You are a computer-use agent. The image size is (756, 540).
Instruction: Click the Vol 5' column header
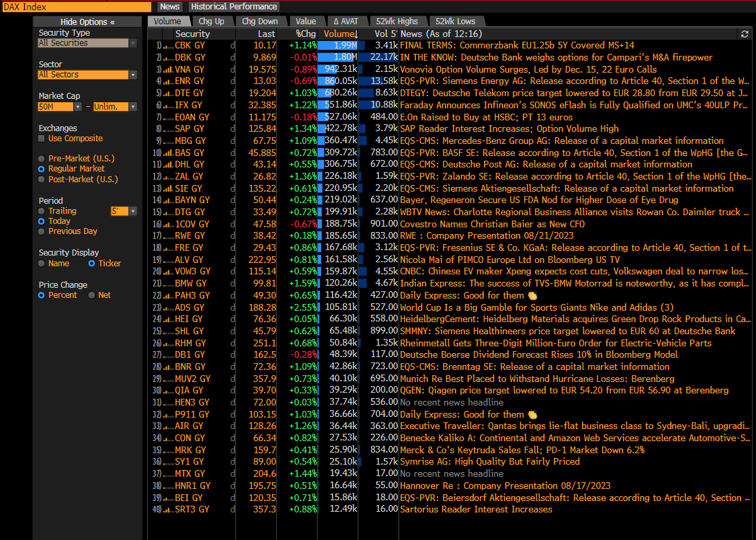[x=386, y=34]
